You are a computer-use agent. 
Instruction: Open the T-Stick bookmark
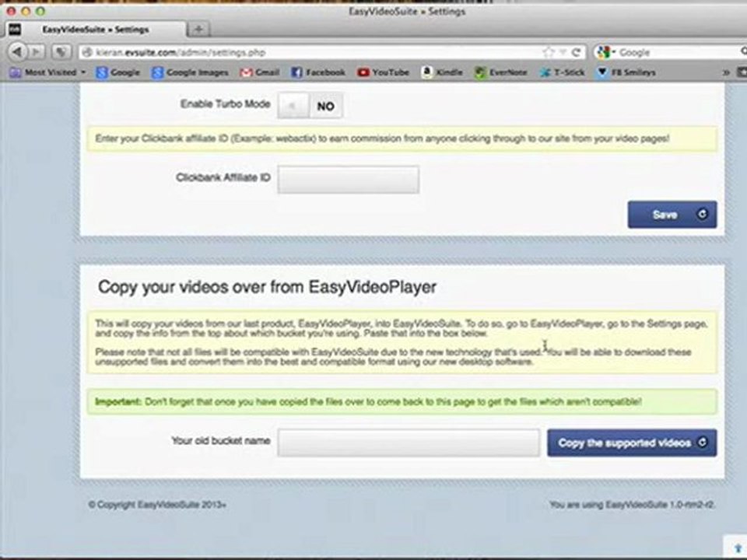[562, 72]
